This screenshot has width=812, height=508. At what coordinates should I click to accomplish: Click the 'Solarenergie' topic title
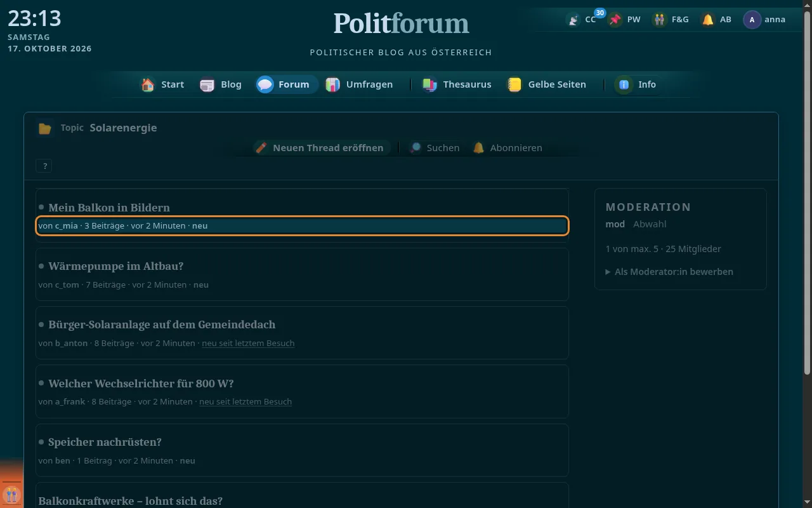tap(123, 128)
